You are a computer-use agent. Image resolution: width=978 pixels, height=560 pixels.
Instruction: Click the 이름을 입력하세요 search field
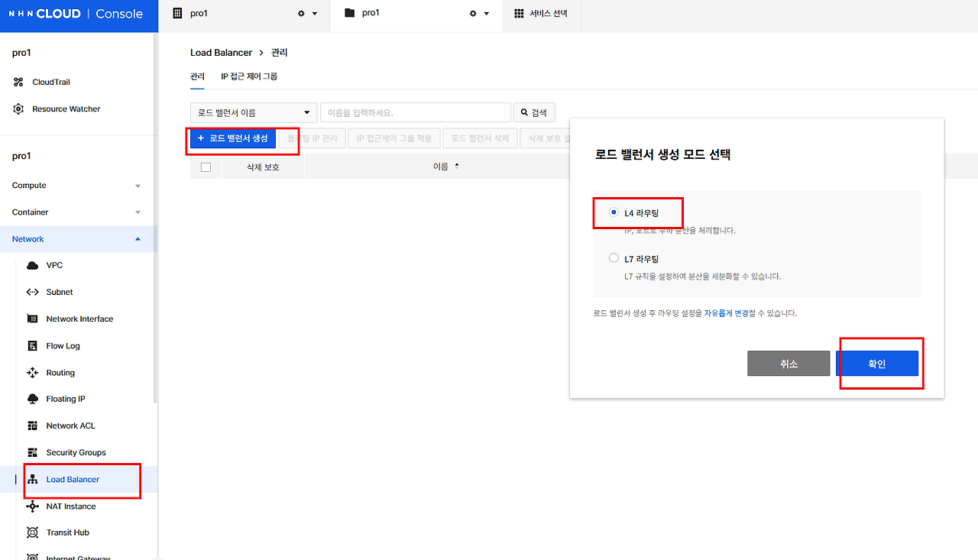click(416, 112)
